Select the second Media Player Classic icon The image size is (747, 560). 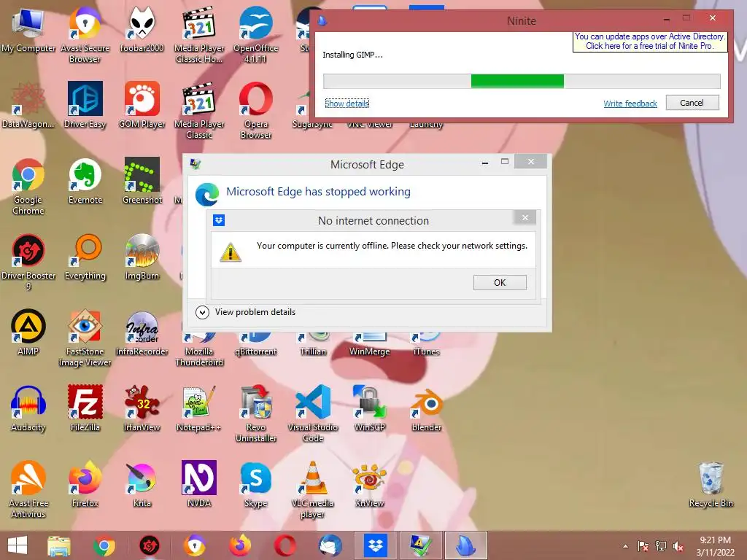point(199,111)
